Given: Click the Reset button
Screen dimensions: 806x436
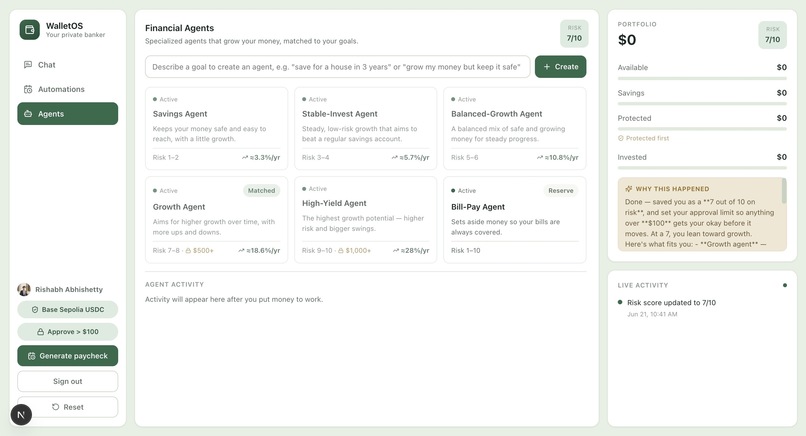Looking at the screenshot, I should pos(67,407).
